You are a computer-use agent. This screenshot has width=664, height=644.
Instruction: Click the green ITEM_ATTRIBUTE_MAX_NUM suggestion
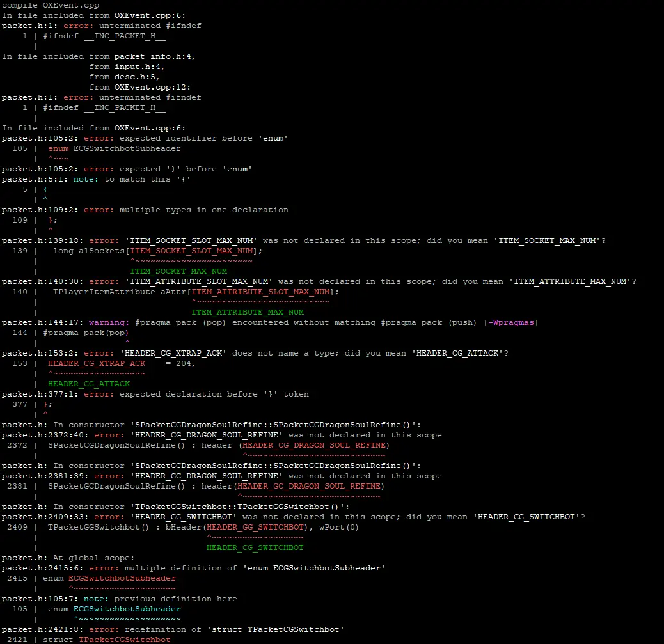248,312
